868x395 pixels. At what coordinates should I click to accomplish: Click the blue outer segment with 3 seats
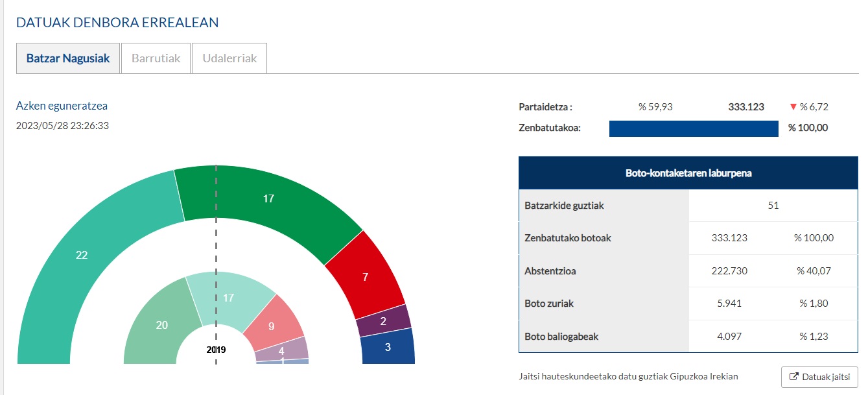coord(388,347)
